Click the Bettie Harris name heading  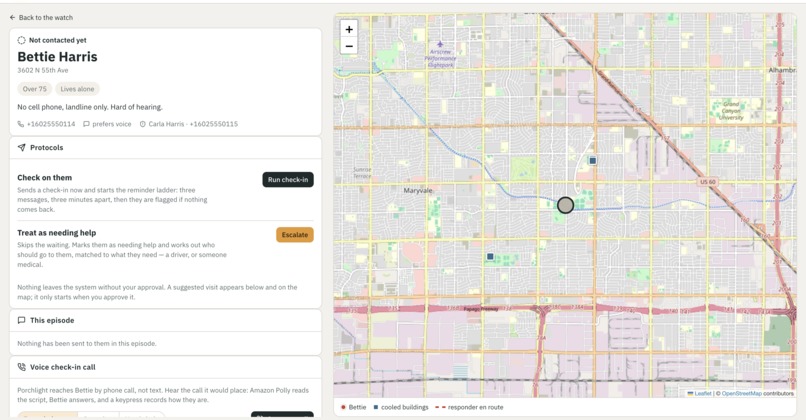(58, 57)
